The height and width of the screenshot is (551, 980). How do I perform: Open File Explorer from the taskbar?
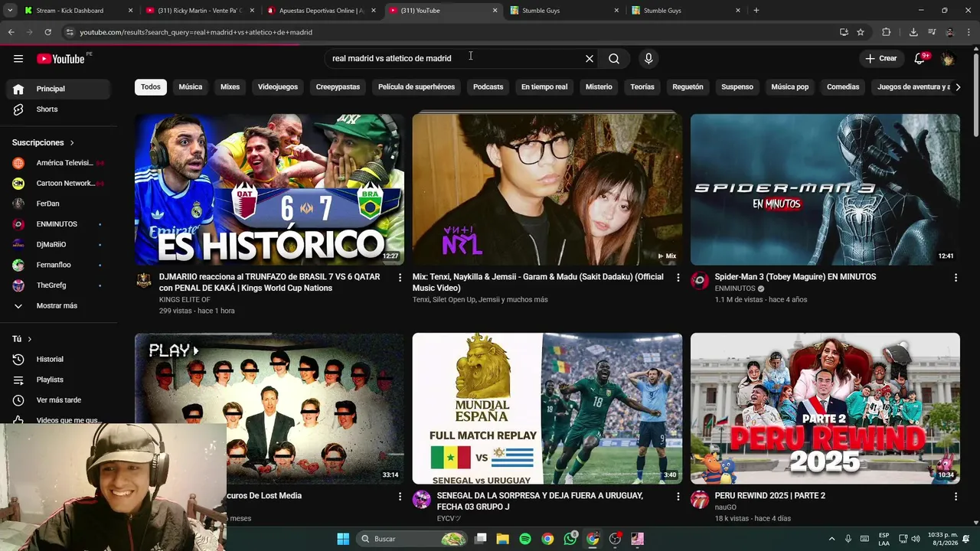(x=503, y=539)
